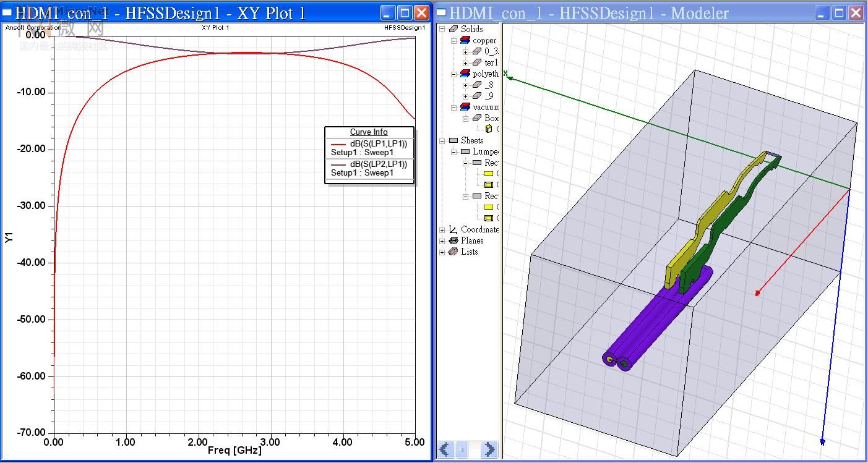
Task: Select Lists in the model tree
Action: [x=470, y=252]
